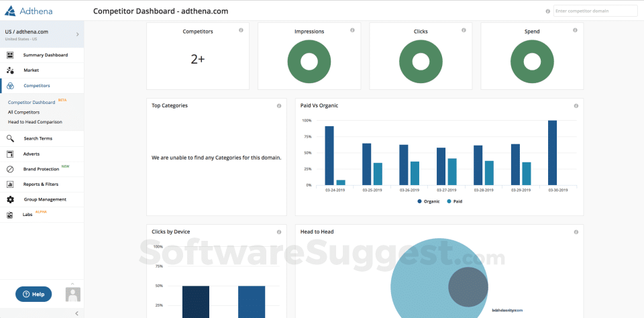Select Competitors menu item
Screen dimensions: 644x318
click(x=42, y=86)
